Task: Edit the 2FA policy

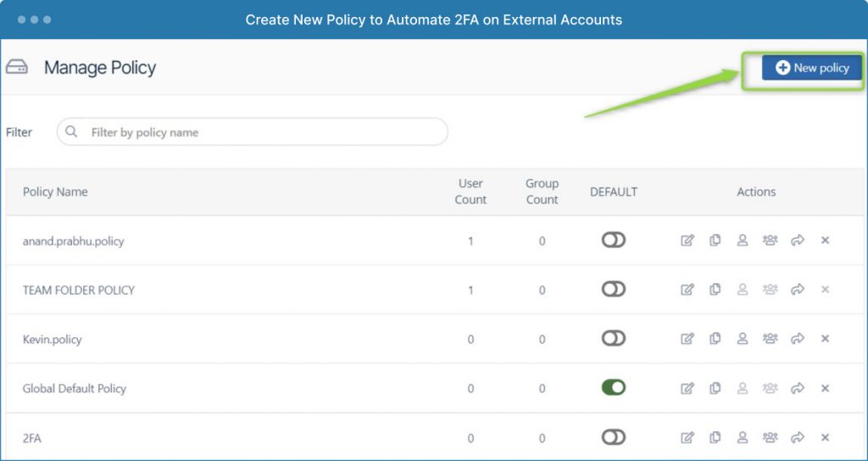Action: click(x=687, y=437)
